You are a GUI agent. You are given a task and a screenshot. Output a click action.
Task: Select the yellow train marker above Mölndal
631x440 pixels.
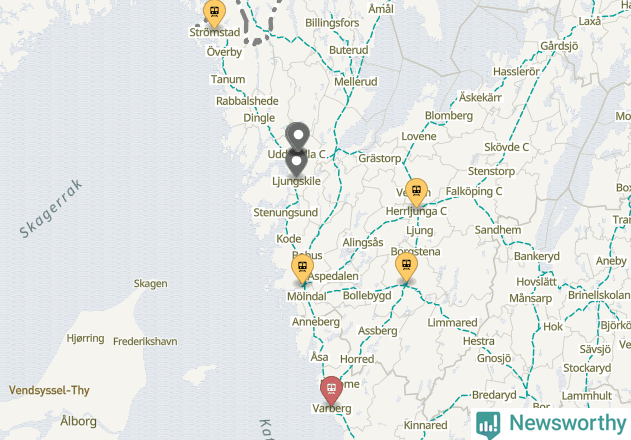point(302,269)
